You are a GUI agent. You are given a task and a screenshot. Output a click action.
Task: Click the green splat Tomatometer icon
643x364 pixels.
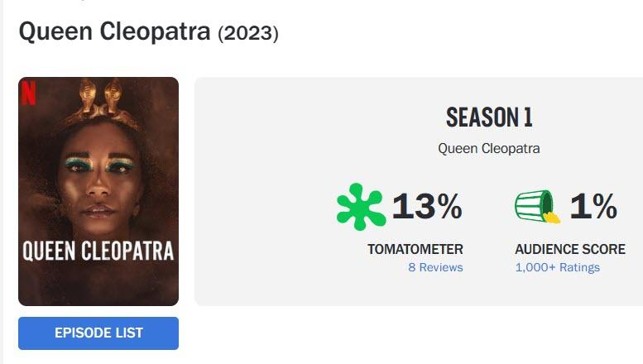point(360,206)
